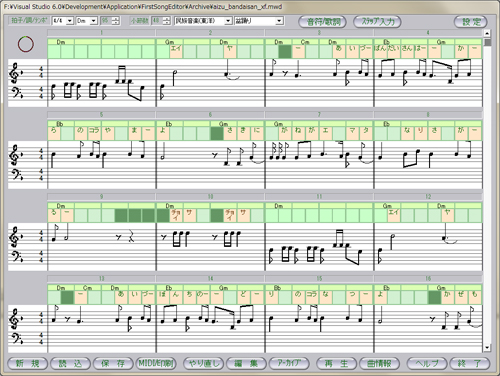The width and height of the screenshot is (500, 376).
Task: Open the style dropdown right of genre
Action: coord(279,21)
